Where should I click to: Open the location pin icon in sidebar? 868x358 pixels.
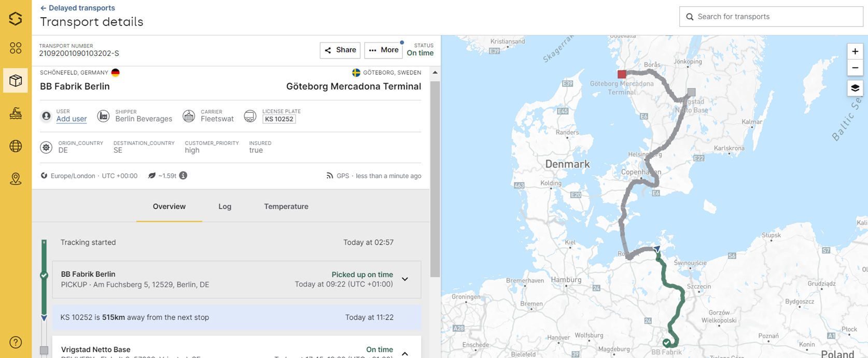pos(16,179)
